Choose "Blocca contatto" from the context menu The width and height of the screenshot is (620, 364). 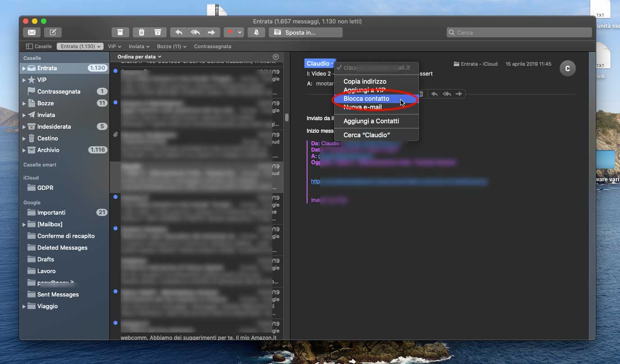[376, 99]
